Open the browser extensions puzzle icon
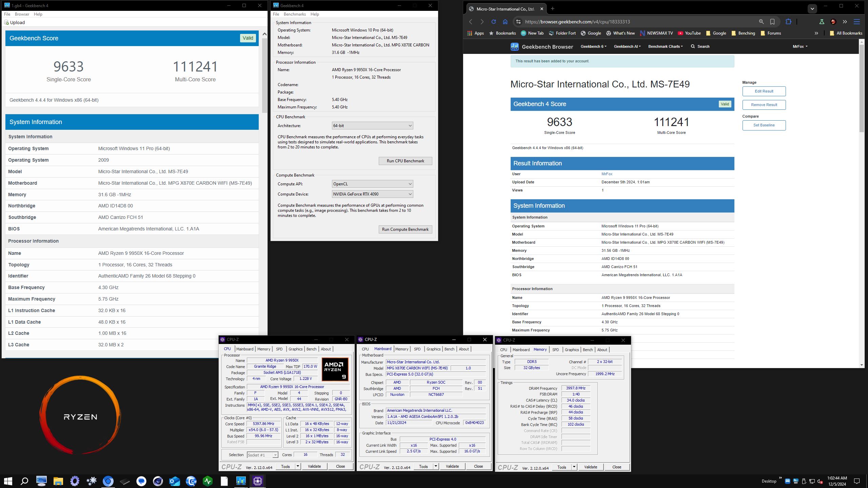Image resolution: width=868 pixels, height=488 pixels. [x=788, y=22]
